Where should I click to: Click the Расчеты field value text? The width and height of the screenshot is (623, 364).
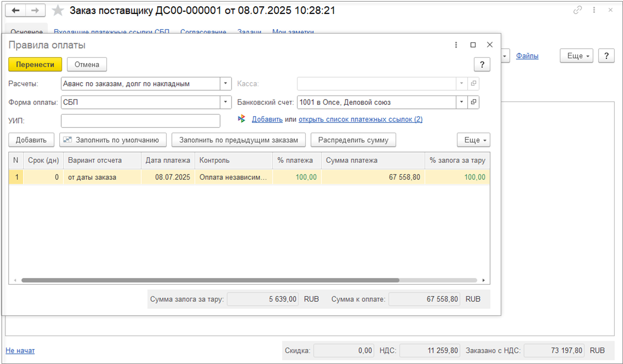pyautogui.click(x=127, y=83)
